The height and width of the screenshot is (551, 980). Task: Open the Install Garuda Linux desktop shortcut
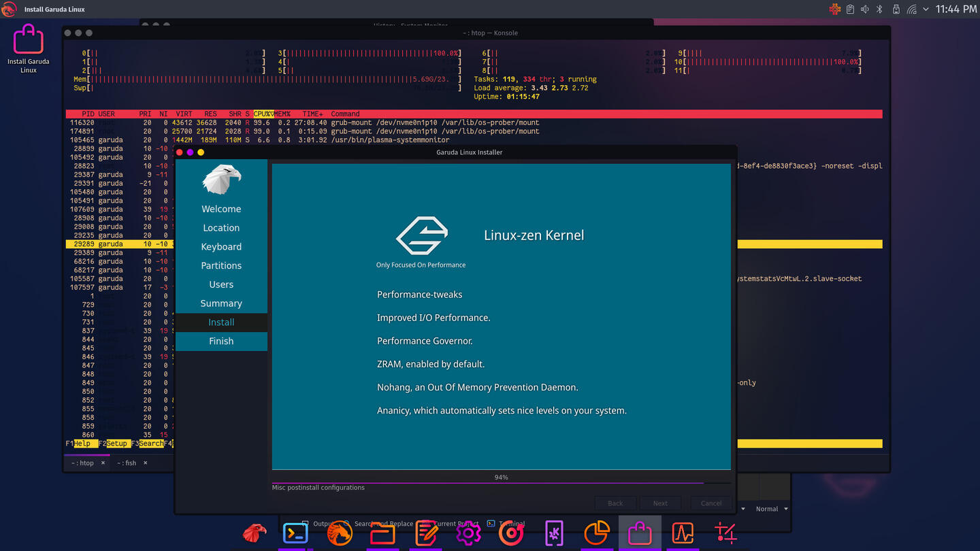pos(29,48)
